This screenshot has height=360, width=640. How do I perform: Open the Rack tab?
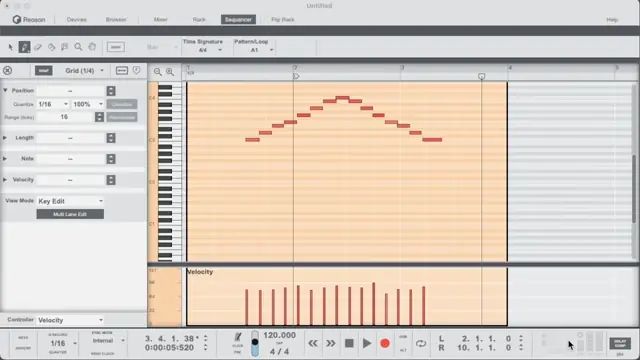[199, 20]
